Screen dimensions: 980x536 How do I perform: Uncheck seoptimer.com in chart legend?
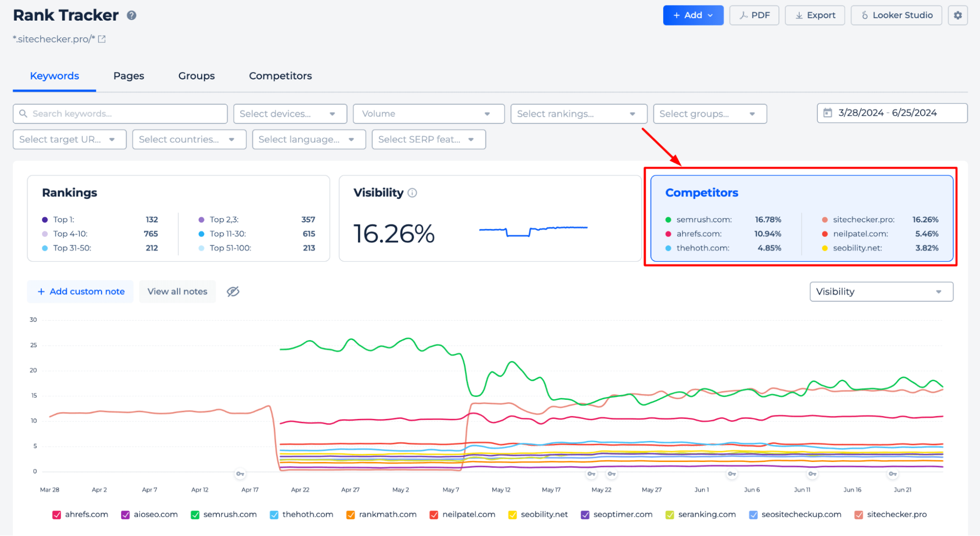[x=585, y=514]
